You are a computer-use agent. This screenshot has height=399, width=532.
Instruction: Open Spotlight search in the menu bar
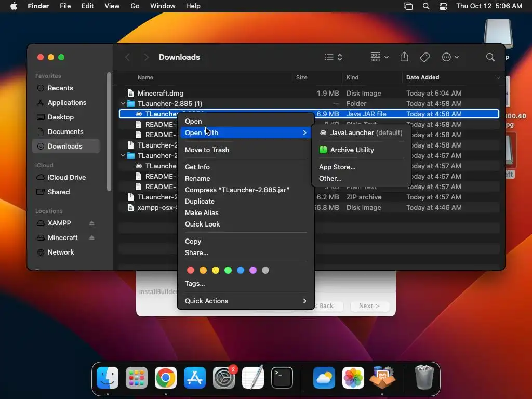click(426, 6)
